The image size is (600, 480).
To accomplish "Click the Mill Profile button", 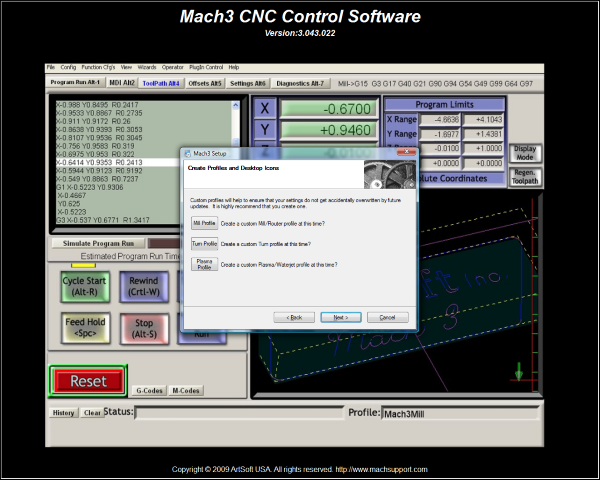I will [204, 223].
